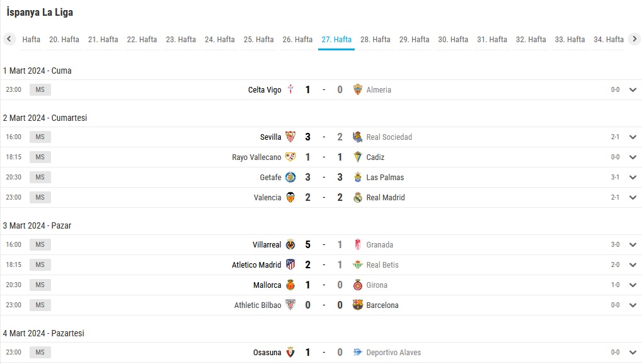Click the Deportivo Alaves logo
Screen dimensions: 642x364
coord(357,352)
